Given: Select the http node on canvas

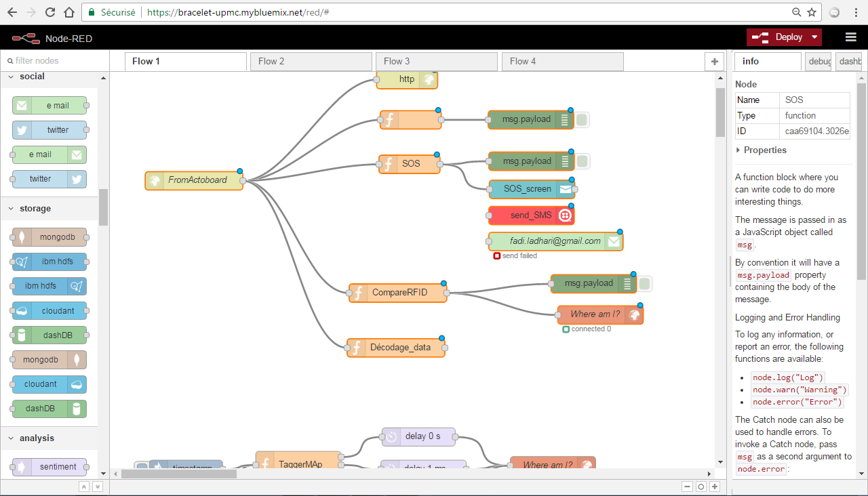Looking at the screenshot, I should point(407,79).
